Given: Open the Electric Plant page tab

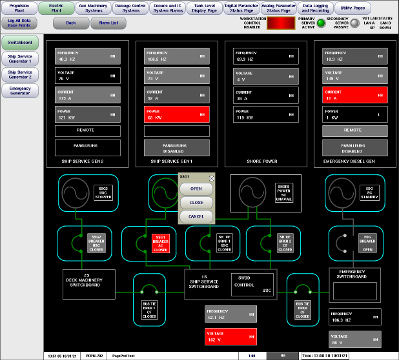Looking at the screenshot, I should [56, 8].
